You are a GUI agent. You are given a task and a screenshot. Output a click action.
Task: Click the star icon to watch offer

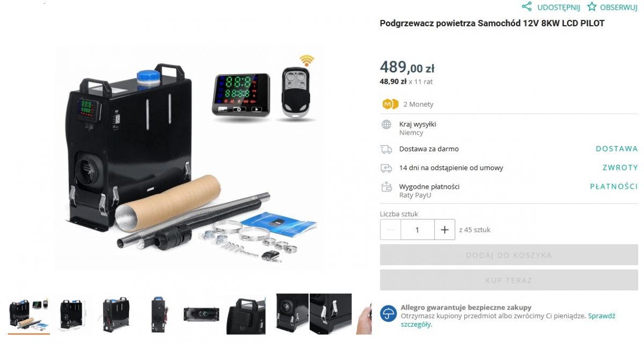coord(591,6)
